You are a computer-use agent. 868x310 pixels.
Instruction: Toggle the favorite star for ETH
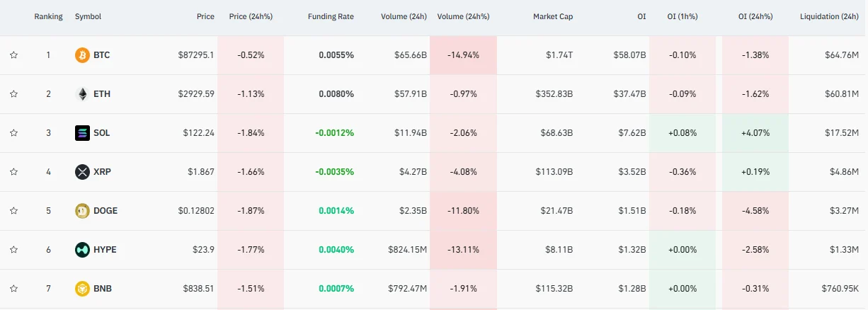13,94
